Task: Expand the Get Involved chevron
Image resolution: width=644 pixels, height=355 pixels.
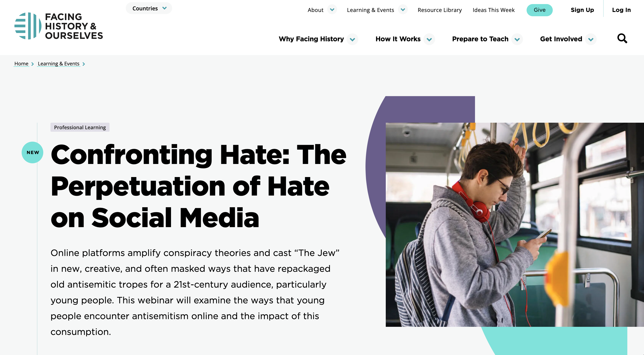Action: [591, 39]
